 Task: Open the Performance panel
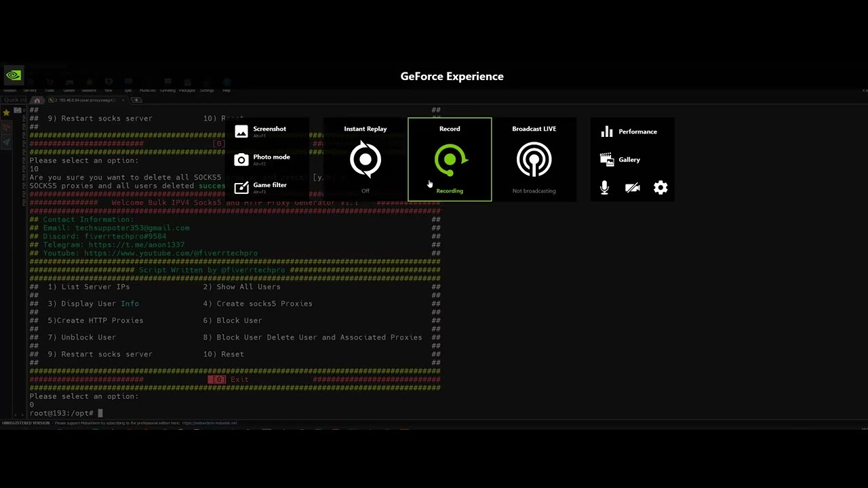629,131
